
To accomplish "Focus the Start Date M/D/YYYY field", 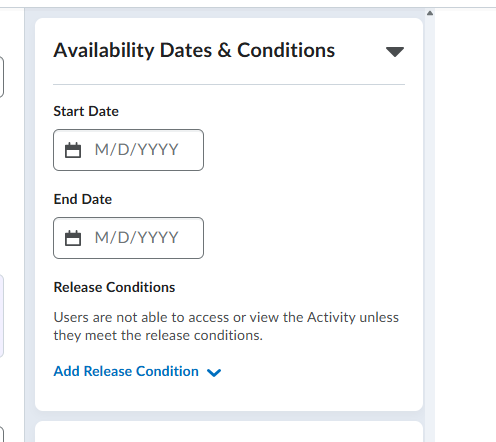I will pyautogui.click(x=128, y=150).
